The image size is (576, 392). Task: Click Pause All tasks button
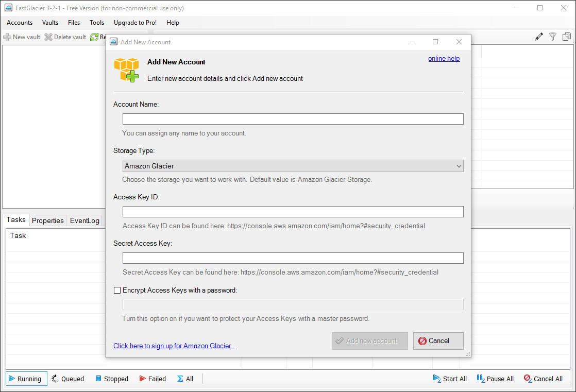pos(495,379)
